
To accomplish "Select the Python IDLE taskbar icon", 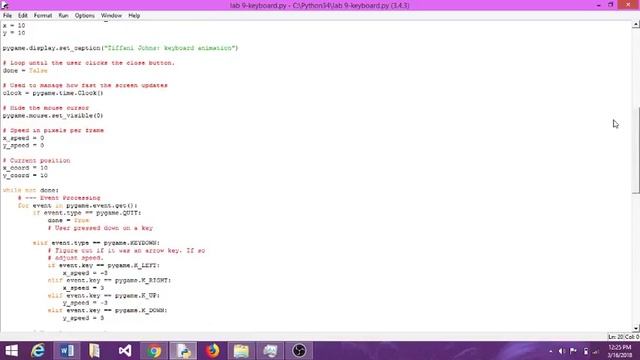I will click(183, 351).
